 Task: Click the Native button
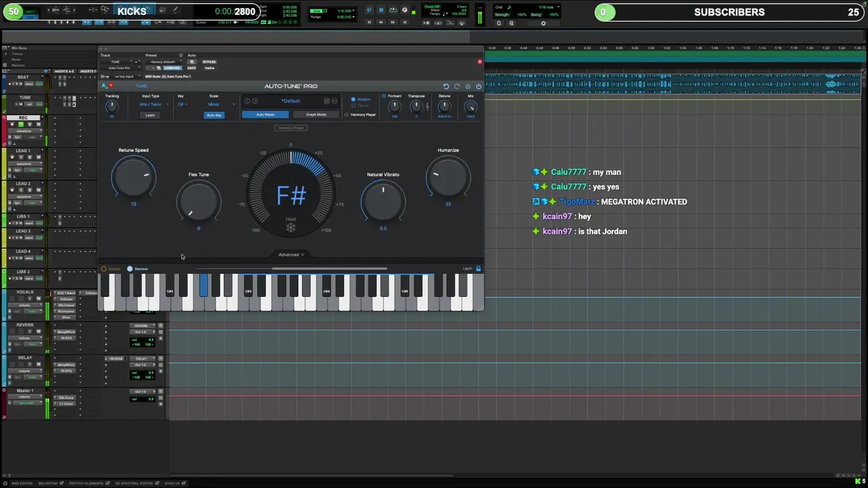[210, 68]
